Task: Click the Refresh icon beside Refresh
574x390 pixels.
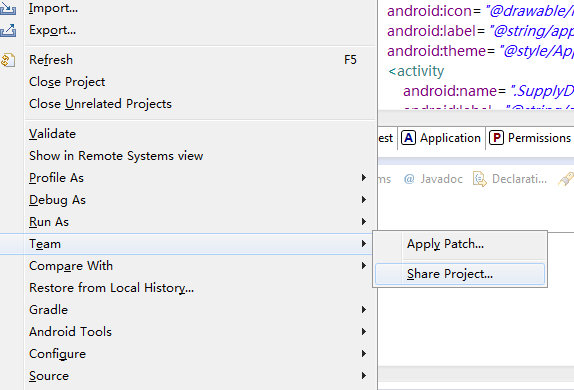Action: point(8,60)
